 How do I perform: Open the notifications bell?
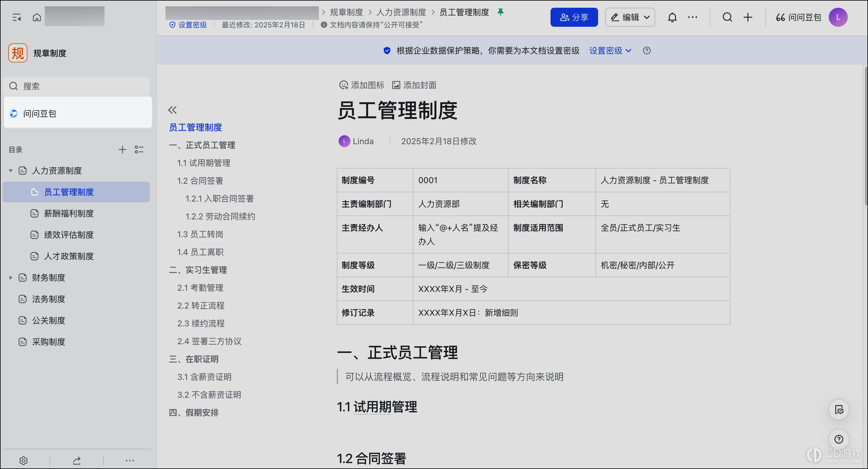click(672, 17)
